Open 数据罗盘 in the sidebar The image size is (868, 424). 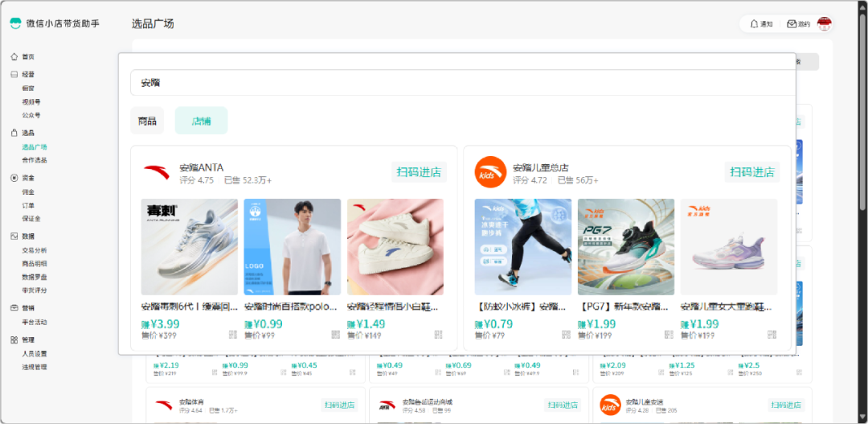click(35, 277)
